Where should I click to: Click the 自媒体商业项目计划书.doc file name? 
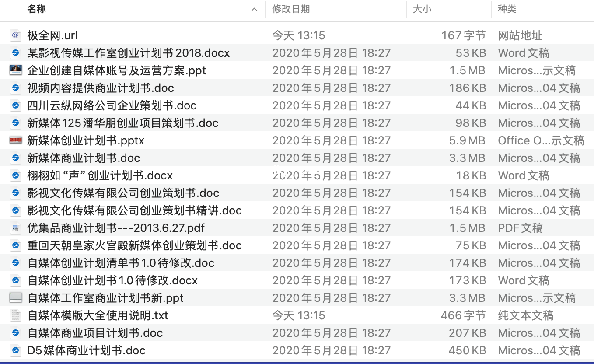click(x=95, y=333)
